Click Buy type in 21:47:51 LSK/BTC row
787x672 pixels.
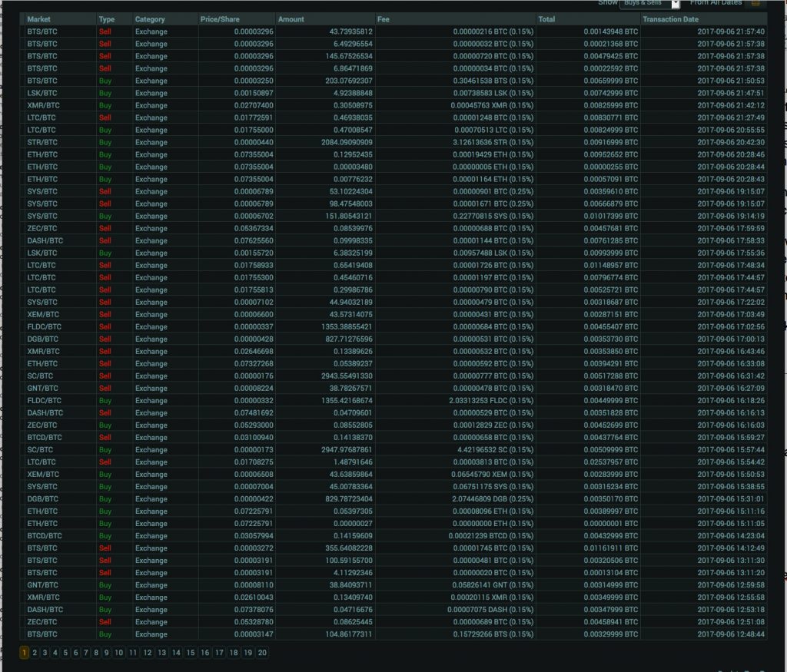point(105,93)
